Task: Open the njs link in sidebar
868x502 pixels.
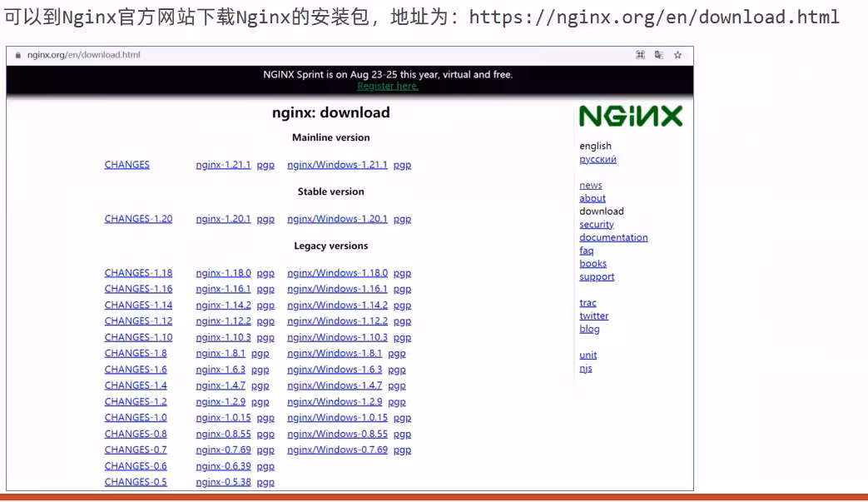Action: pyautogui.click(x=586, y=368)
